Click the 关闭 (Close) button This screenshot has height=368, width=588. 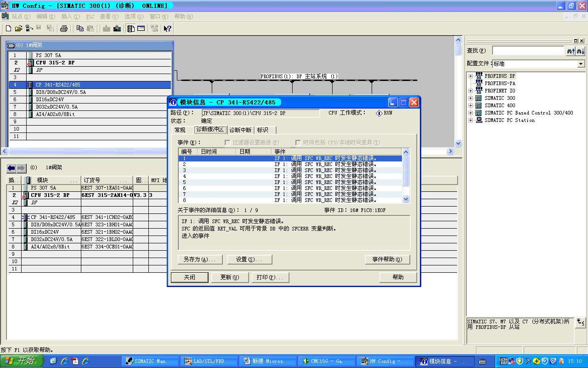[x=190, y=277]
